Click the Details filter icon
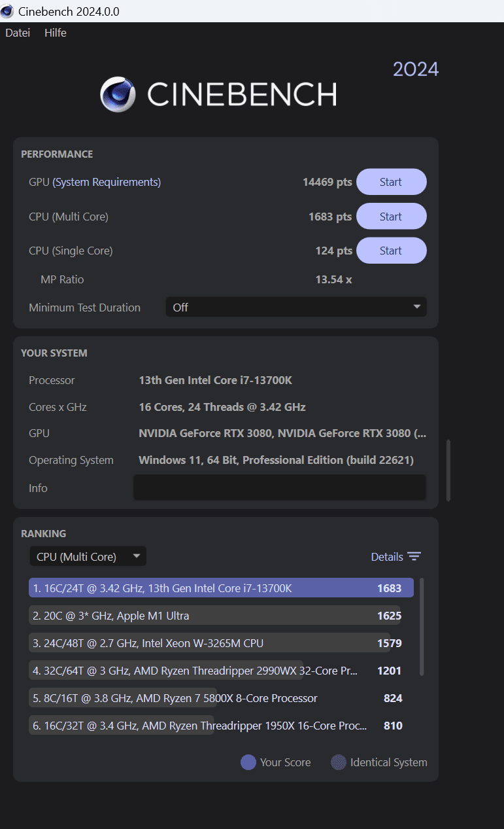The width and height of the screenshot is (504, 829). [414, 557]
